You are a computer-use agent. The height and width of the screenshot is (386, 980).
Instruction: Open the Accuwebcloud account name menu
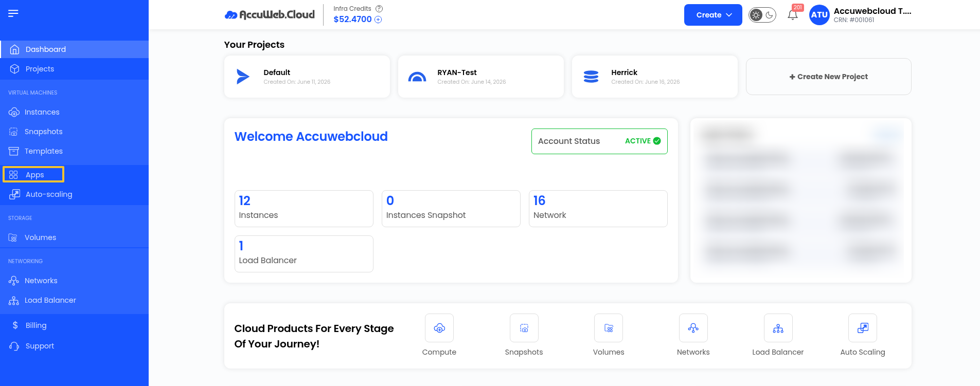872,11
